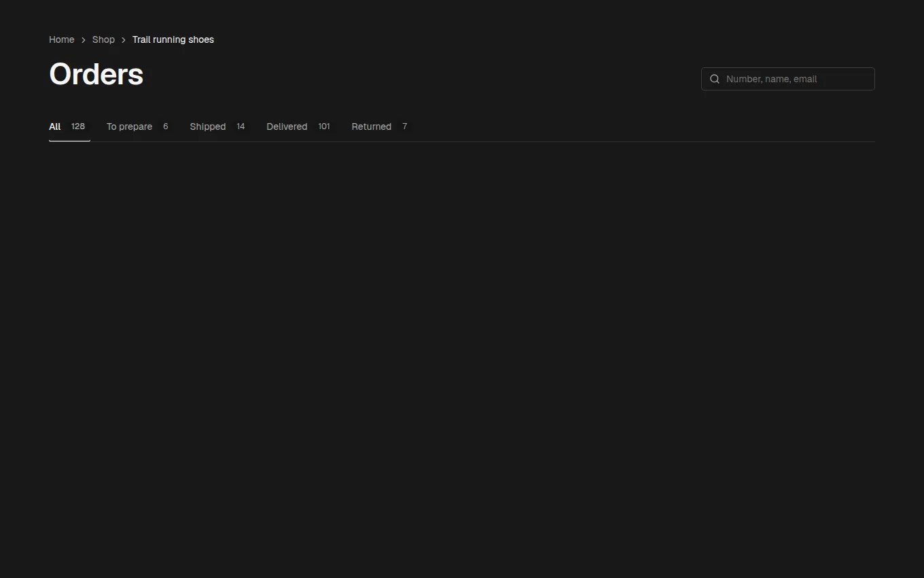
Task: Open the Home breadcrumb link
Action: pyautogui.click(x=62, y=39)
